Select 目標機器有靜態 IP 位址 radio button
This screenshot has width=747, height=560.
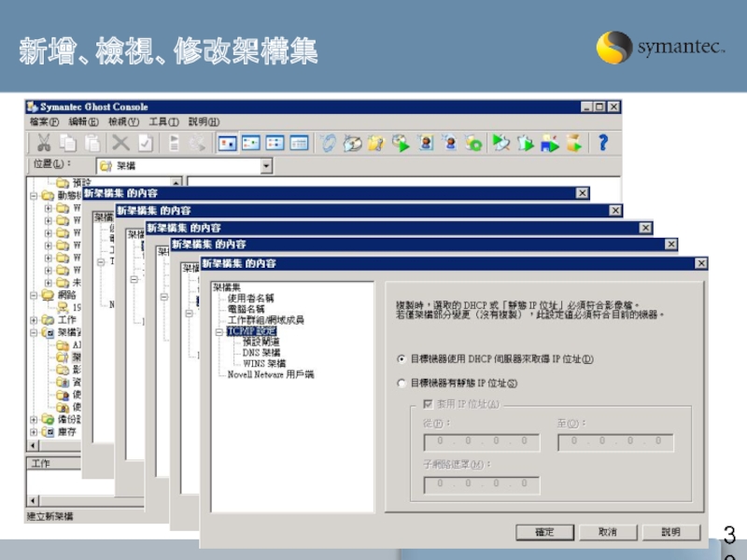click(402, 383)
